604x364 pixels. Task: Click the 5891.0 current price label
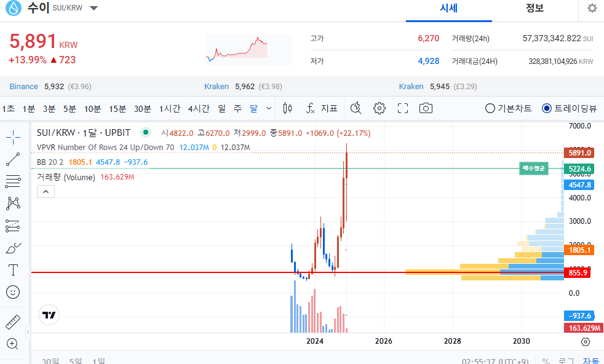pos(579,153)
